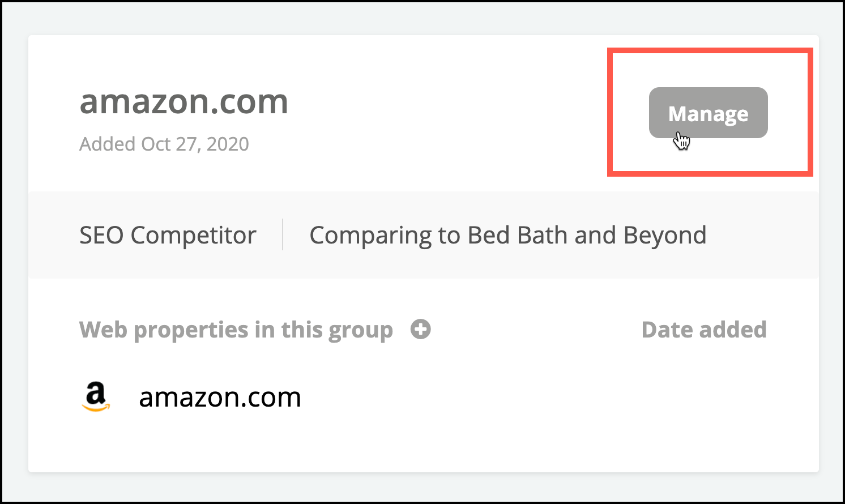Click white header space beside amazon.com title
This screenshot has height=504, width=845.
(x=447, y=113)
